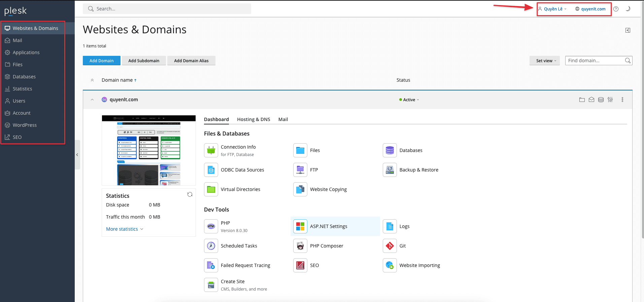The image size is (644, 302).
Task: Switch to the Hosting & DNS tab
Action: pyautogui.click(x=253, y=119)
